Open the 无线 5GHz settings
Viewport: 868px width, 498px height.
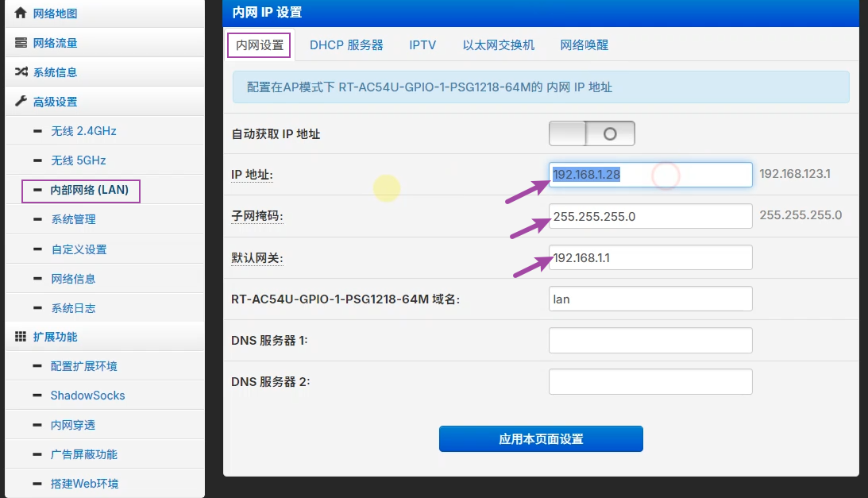coord(78,160)
